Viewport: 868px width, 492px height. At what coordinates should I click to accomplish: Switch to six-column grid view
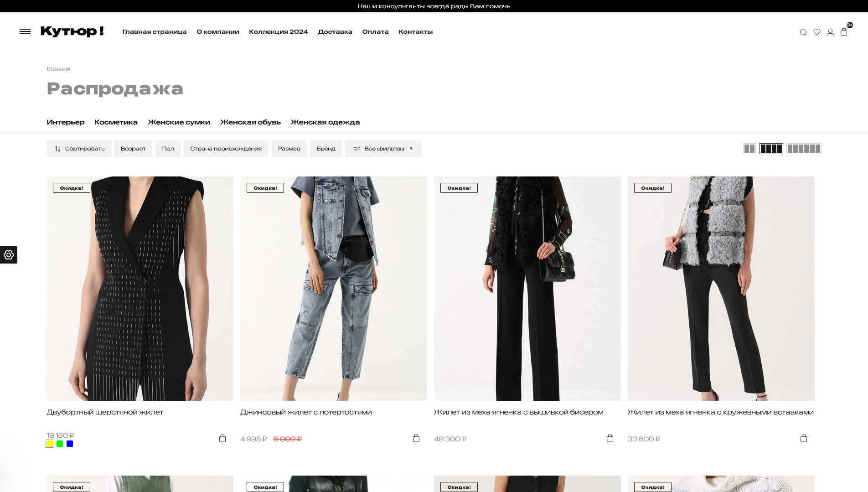point(804,149)
